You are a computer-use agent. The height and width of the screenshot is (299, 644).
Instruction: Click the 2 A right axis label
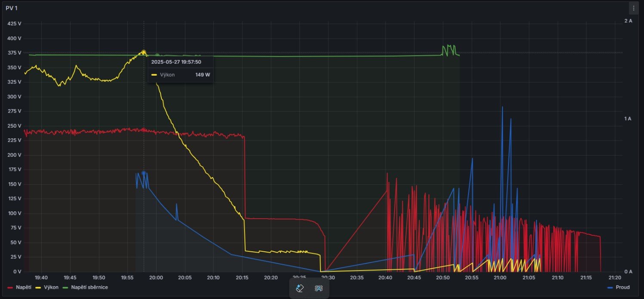click(x=628, y=21)
